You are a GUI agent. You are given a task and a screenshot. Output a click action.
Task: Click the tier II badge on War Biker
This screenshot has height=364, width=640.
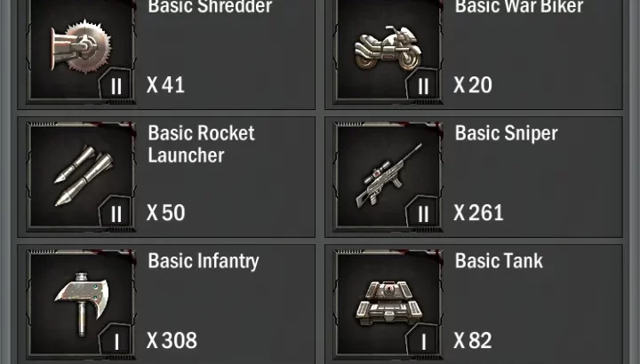423,86
